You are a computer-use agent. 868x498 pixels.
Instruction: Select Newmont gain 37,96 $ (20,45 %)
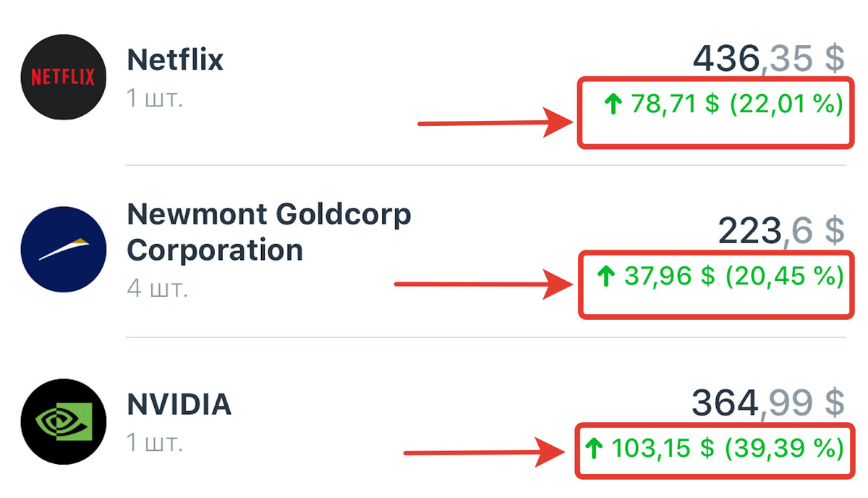720,276
